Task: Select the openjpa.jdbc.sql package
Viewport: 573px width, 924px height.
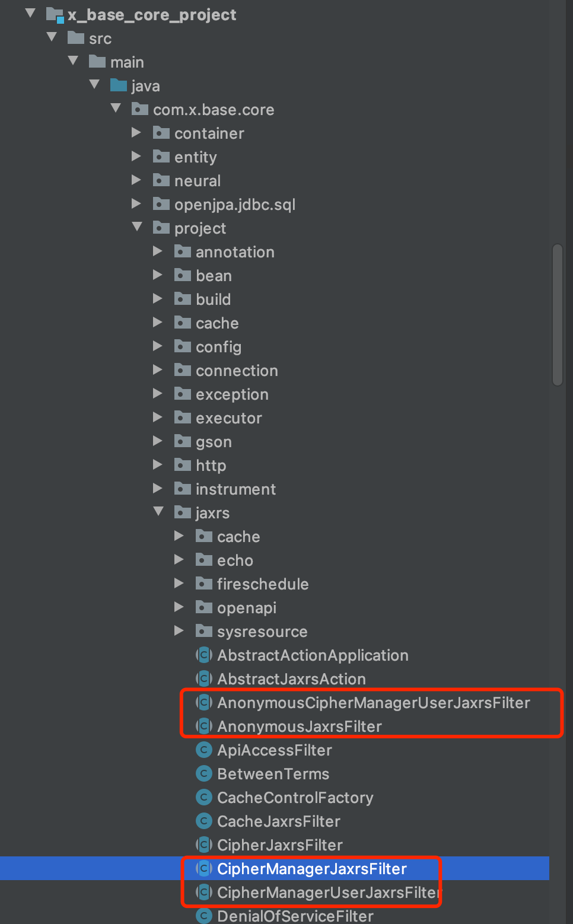Action: pos(234,205)
